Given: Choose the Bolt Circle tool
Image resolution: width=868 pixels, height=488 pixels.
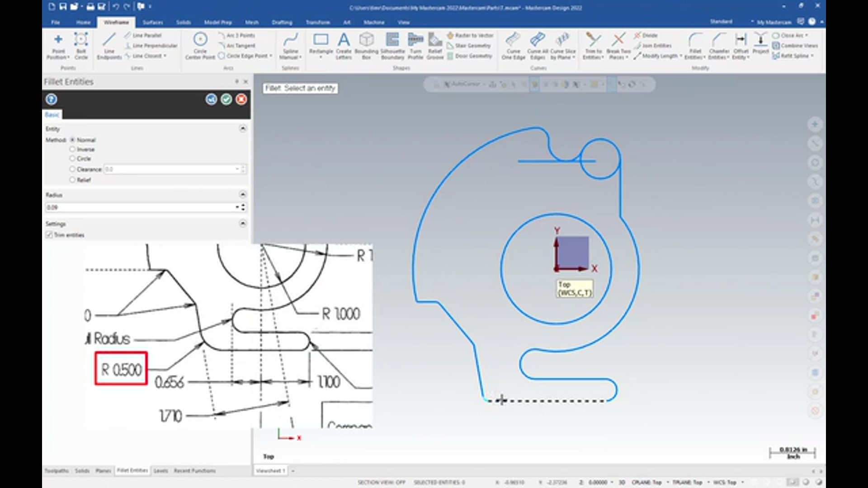Looking at the screenshot, I should tap(81, 46).
